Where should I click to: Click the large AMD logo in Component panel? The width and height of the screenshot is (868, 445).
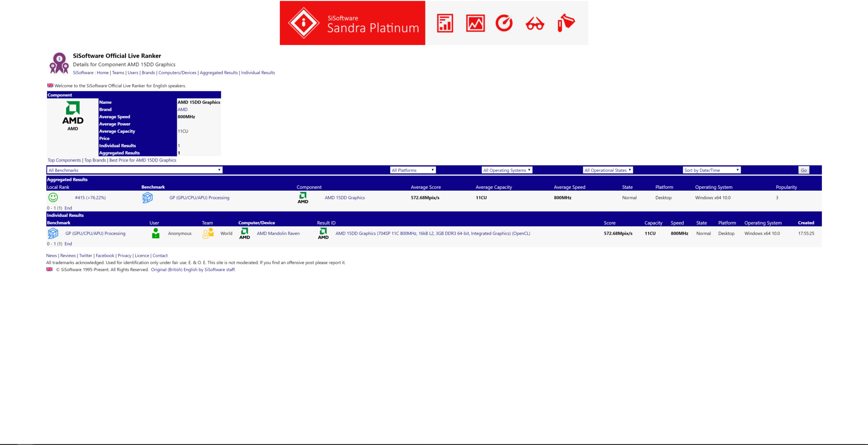pyautogui.click(x=73, y=113)
